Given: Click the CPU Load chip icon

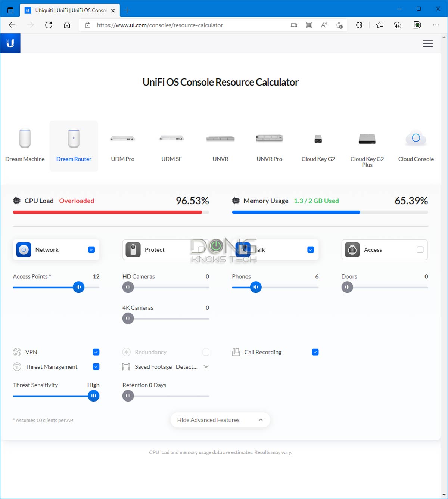Looking at the screenshot, I should (16, 201).
